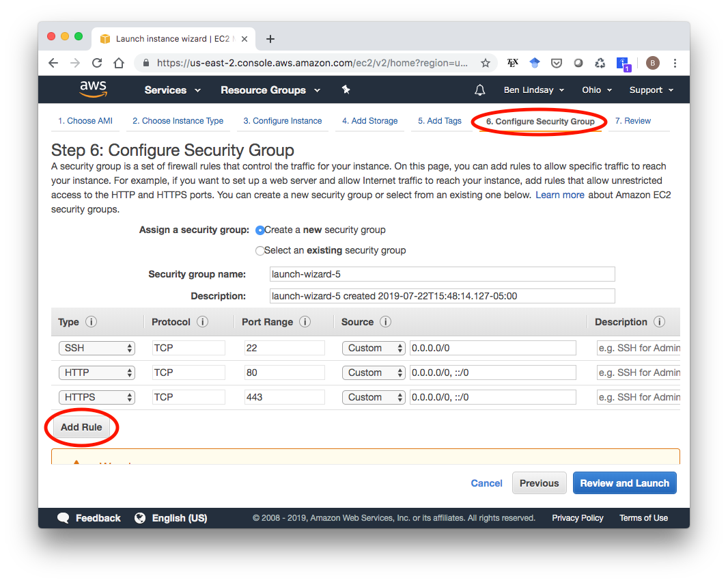Click the blue graduation cap extension icon
The height and width of the screenshot is (583, 728).
[535, 63]
